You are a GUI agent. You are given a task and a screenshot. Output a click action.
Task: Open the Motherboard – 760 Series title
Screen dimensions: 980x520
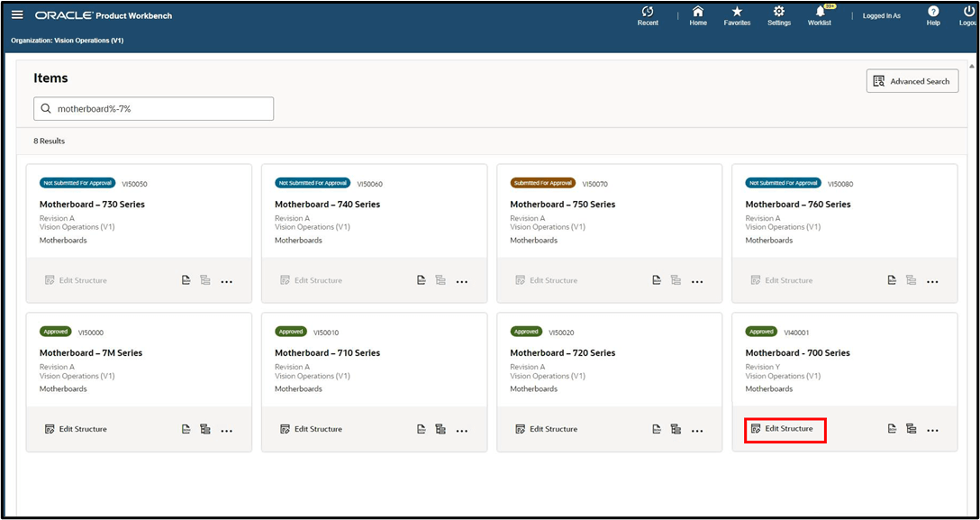[798, 205]
